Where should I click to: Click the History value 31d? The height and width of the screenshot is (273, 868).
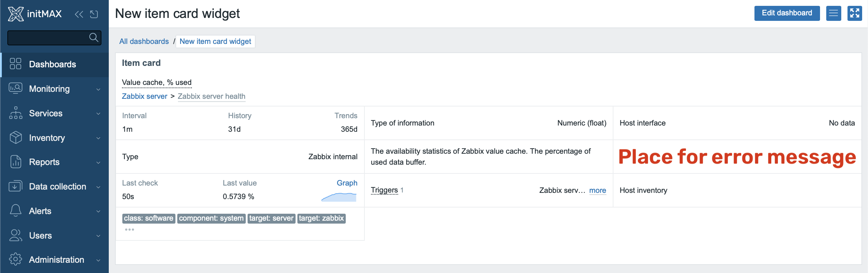(234, 129)
